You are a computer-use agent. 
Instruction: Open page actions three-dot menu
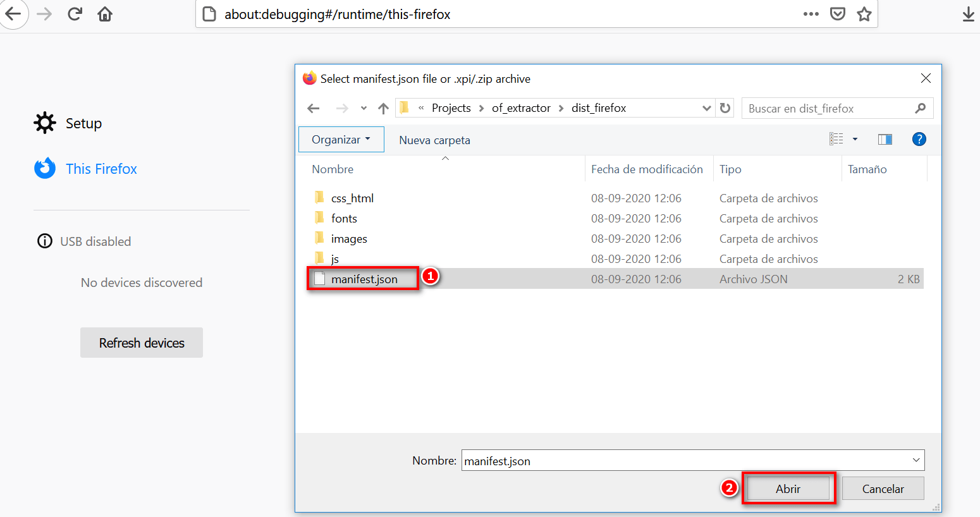(811, 14)
